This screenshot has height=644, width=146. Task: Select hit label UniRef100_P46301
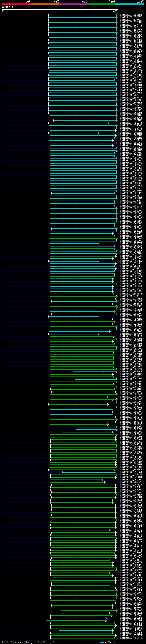(131, 67)
